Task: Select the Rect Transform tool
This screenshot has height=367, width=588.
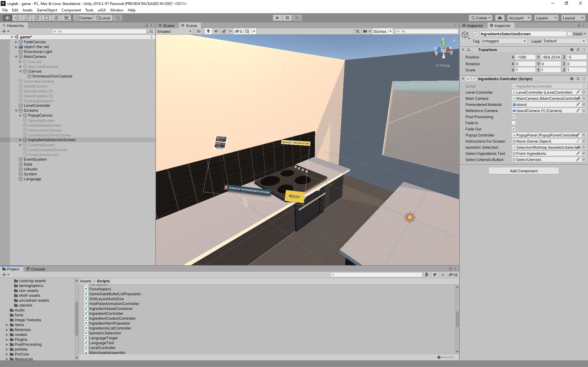Action: coord(46,18)
